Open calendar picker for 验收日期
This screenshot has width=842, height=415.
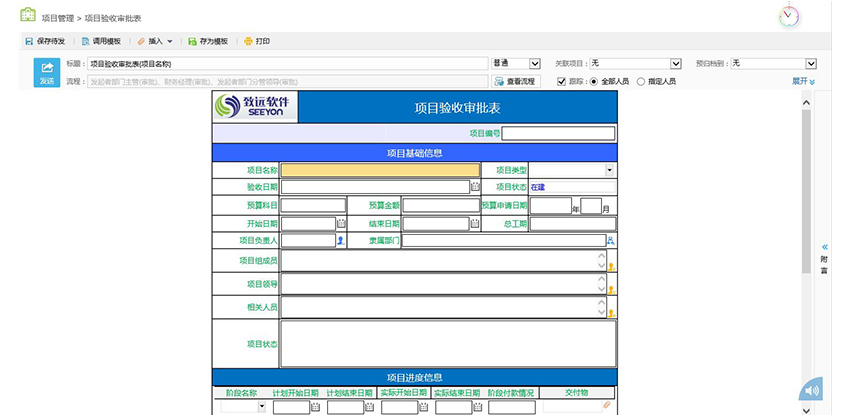(x=475, y=187)
